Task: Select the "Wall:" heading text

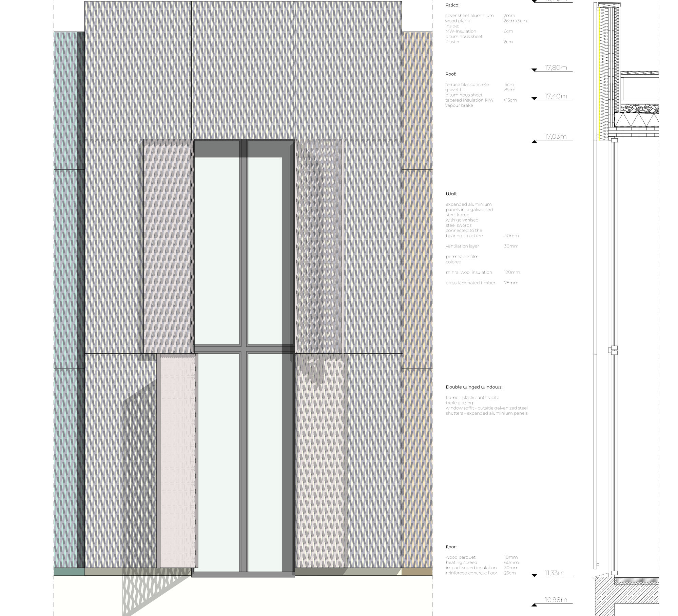Action: [451, 194]
